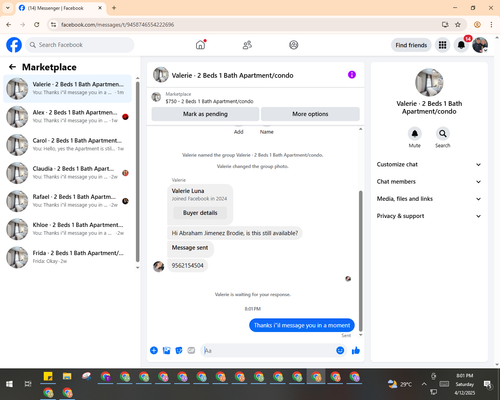
Task: Select the Messenger | Facebook browser tab
Action: 60,8
